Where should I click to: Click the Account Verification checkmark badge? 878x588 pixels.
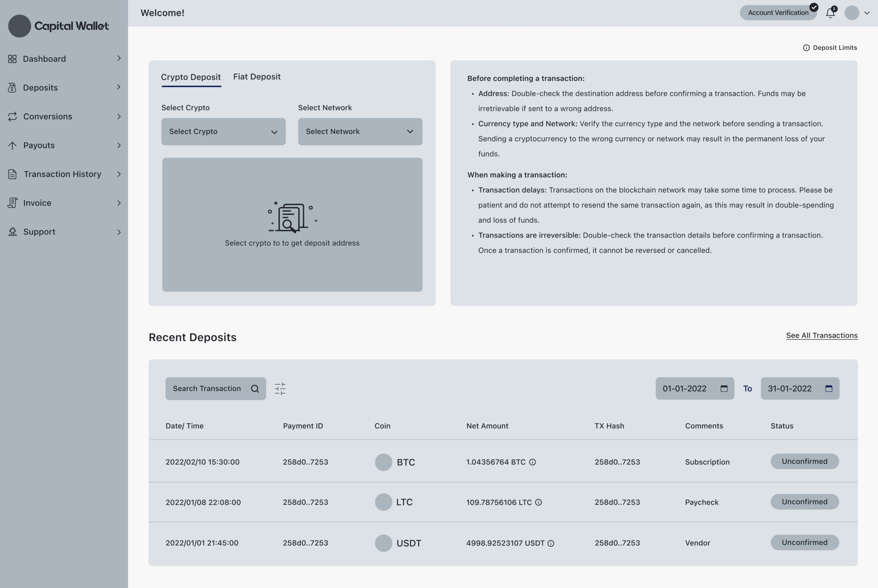coord(814,7)
